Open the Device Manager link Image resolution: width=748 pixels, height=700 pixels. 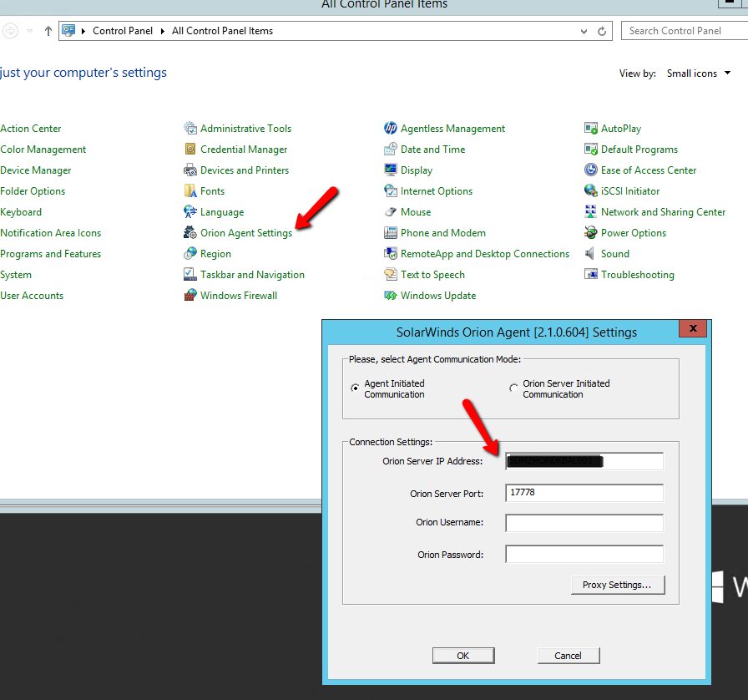(36, 170)
